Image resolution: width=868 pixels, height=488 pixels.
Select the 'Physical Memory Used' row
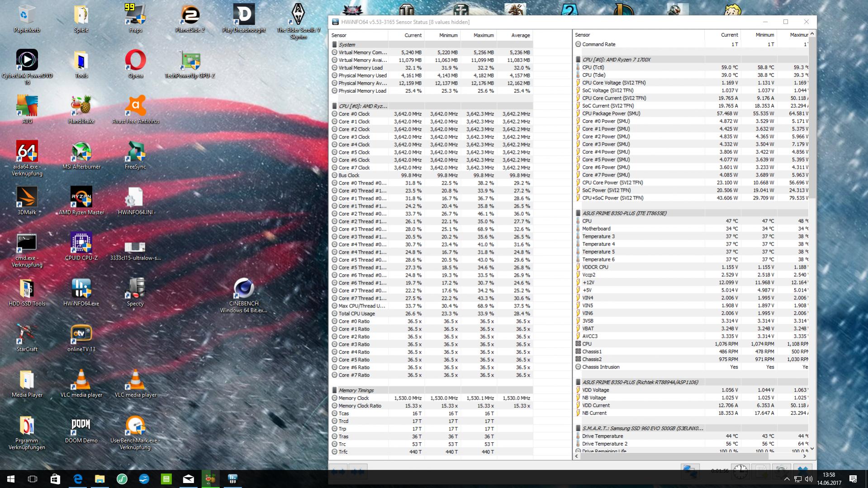431,76
